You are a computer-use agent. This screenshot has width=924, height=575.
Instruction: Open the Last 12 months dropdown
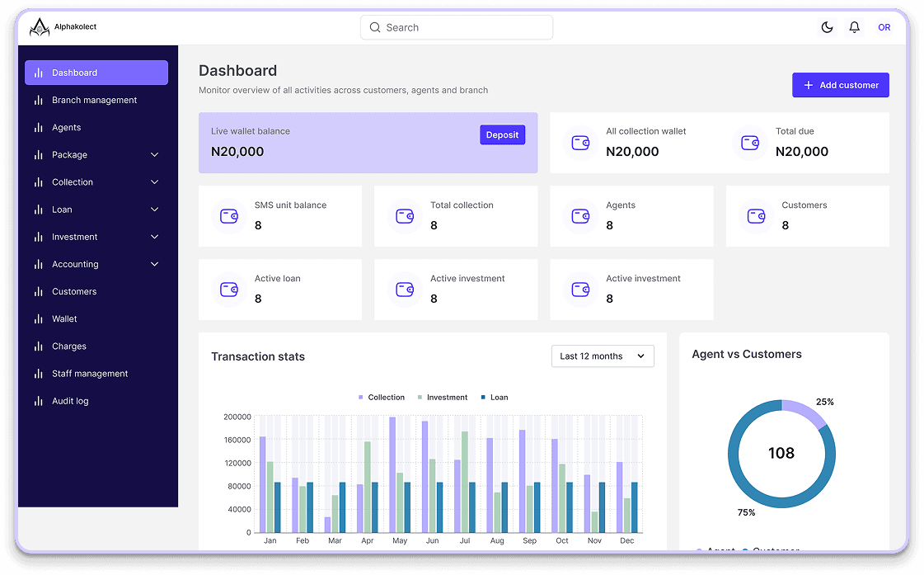(603, 356)
